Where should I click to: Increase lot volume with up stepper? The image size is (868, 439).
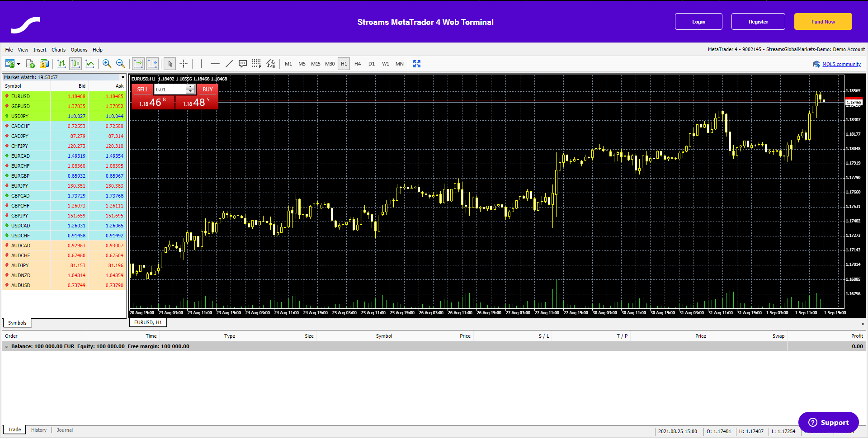coord(190,87)
